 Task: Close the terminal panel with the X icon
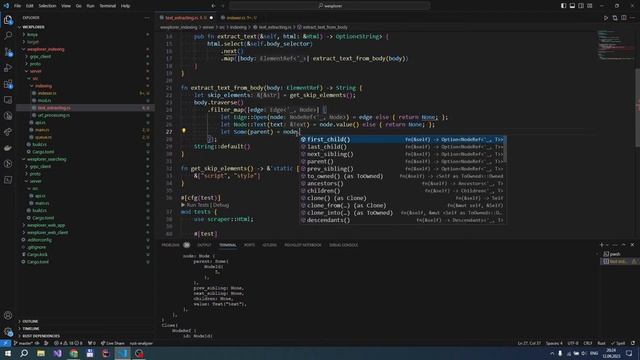click(x=632, y=245)
